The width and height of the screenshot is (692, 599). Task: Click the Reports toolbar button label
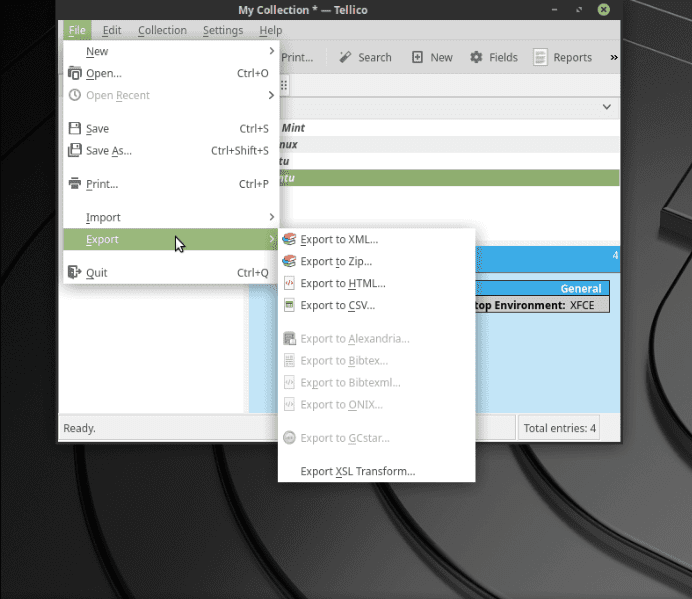pyautogui.click(x=572, y=57)
